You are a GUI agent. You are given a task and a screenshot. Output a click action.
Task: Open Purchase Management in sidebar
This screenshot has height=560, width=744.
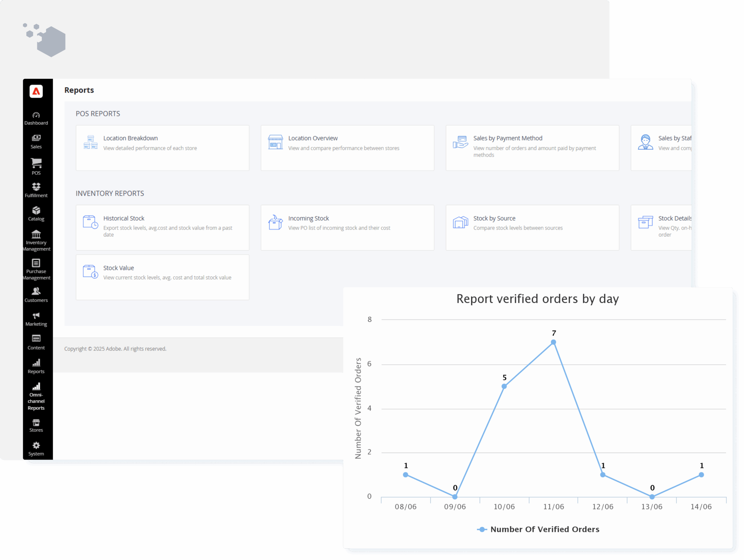pos(36,270)
